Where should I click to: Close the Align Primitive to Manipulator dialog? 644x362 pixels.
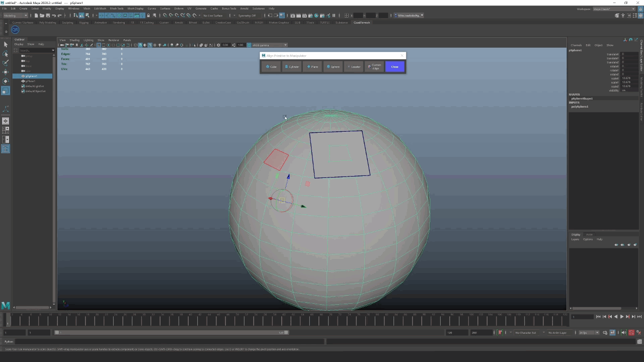[395, 66]
